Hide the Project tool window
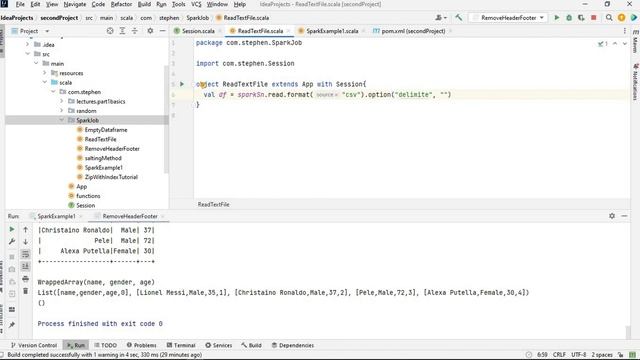Screen dimensions: 640x360 pyautogui.click(x=162, y=31)
